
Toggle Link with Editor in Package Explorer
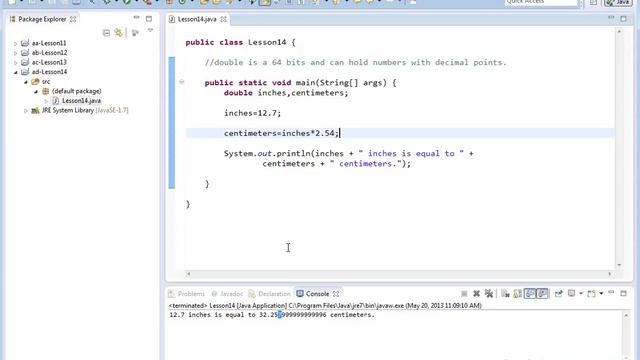[x=118, y=33]
